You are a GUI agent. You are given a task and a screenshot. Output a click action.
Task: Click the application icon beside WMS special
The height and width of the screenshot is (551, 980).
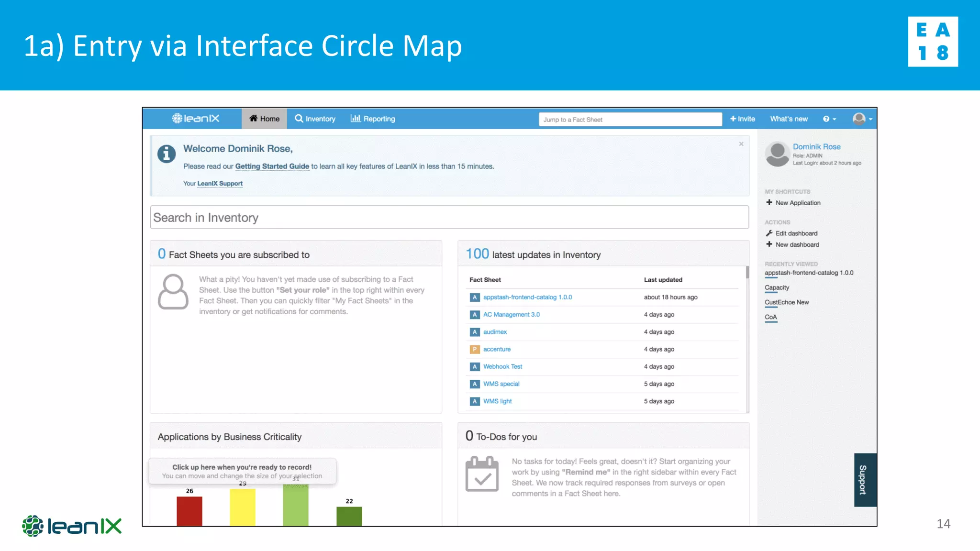click(x=474, y=384)
